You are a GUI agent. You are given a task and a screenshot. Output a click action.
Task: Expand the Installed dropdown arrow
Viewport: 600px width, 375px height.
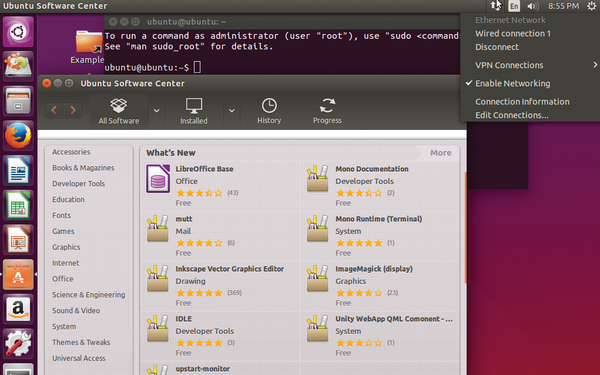coord(232,111)
